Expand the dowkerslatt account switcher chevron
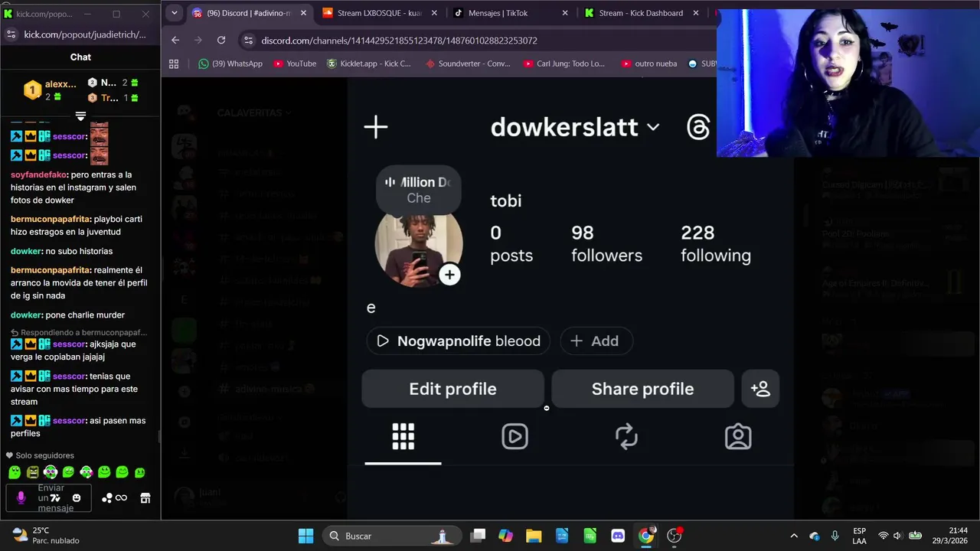The width and height of the screenshot is (980, 551). click(x=653, y=127)
